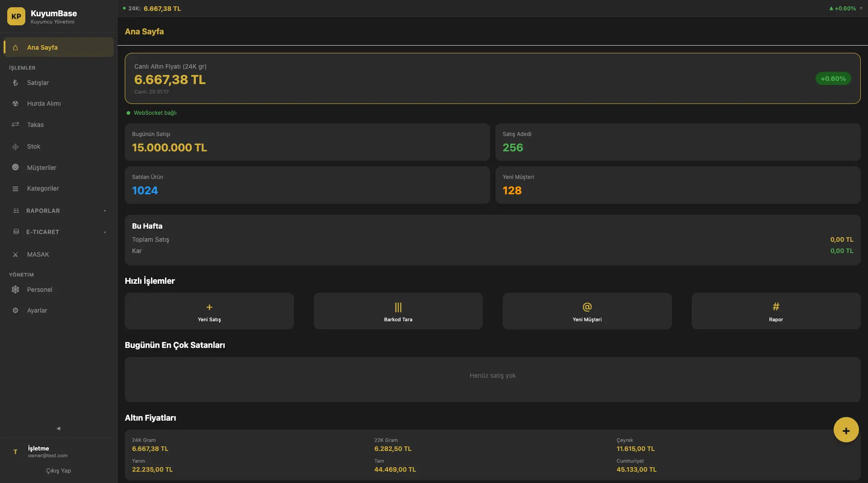Viewport: 868px width, 483px height.
Task: Click the Yeni Müşteri 128 value
Action: point(512,191)
